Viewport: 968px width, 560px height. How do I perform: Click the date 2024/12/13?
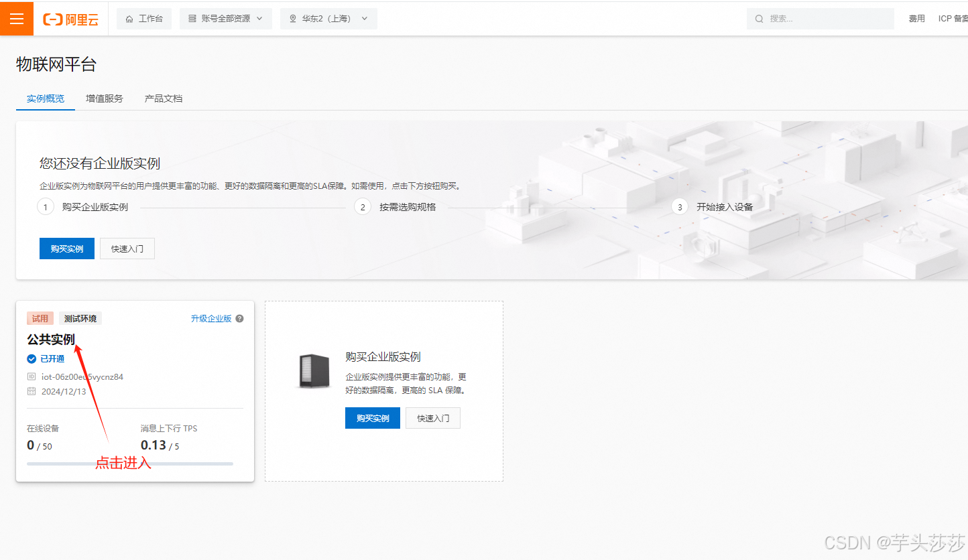64,391
